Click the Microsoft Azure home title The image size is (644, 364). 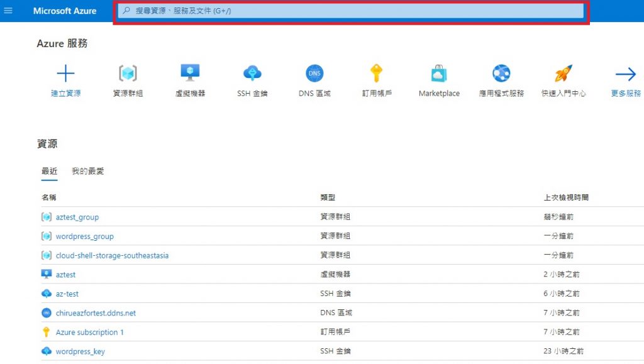pyautogui.click(x=65, y=11)
